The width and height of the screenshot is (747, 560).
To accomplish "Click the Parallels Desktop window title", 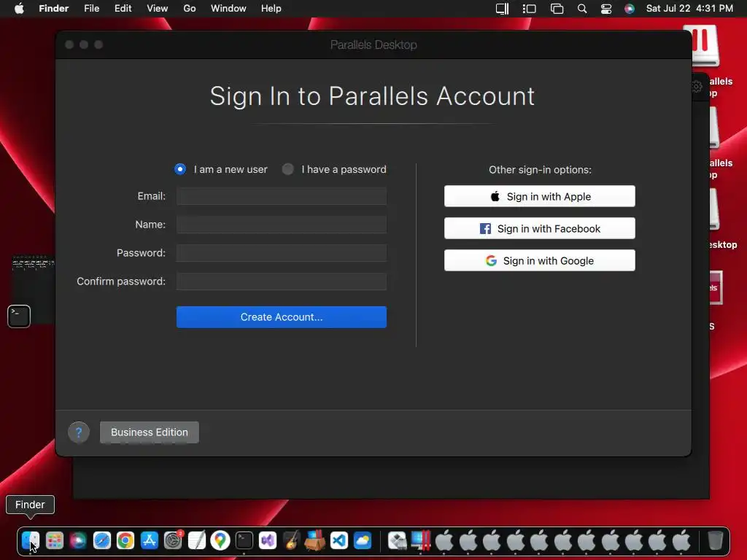I will (x=373, y=44).
